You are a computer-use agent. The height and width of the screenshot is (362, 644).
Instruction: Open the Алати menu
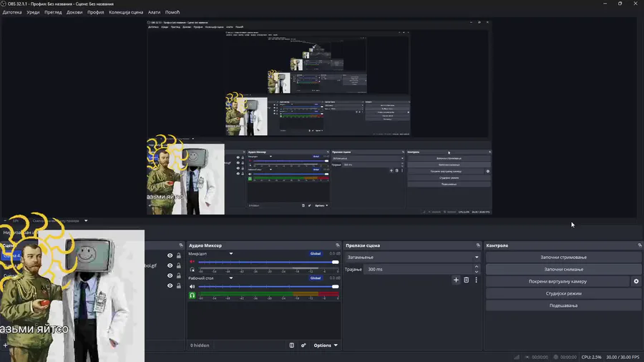tap(154, 12)
